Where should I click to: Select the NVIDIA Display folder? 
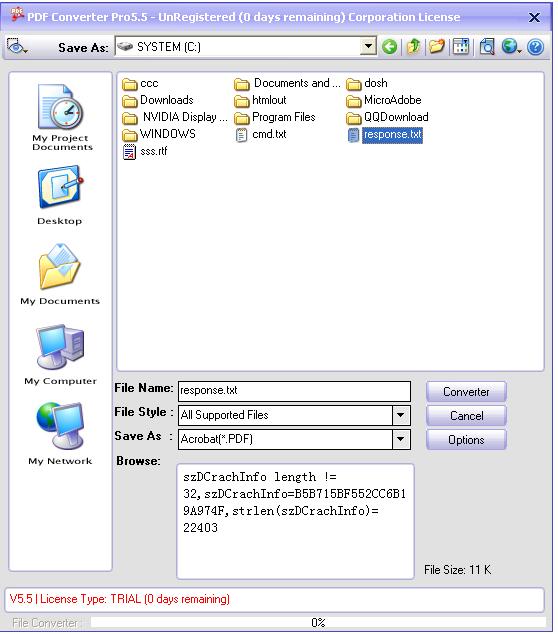pos(175,117)
